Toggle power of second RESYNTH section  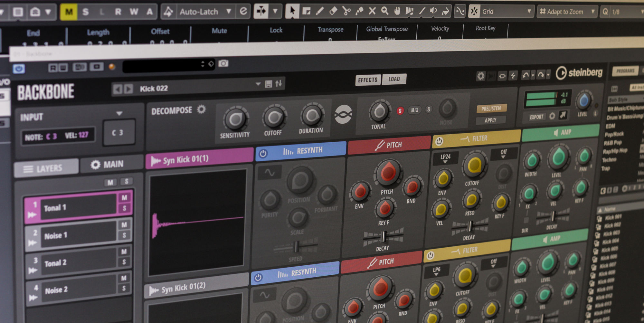258,278
